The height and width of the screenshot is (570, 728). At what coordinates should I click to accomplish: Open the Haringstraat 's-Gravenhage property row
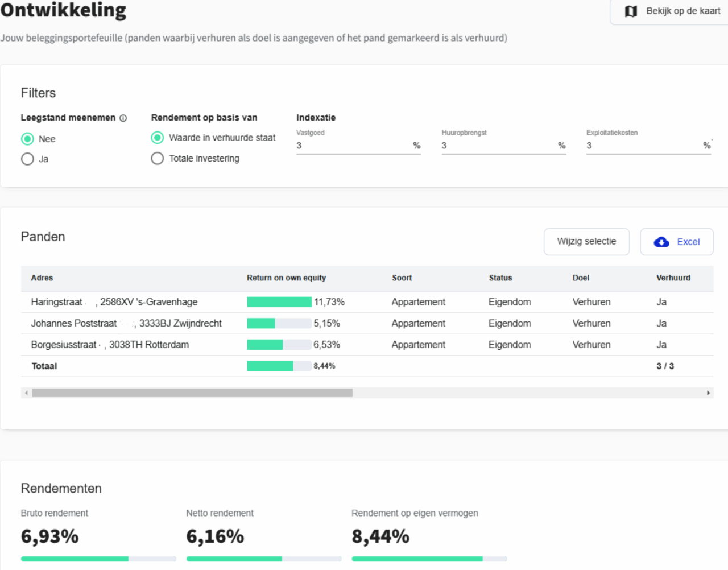click(114, 302)
